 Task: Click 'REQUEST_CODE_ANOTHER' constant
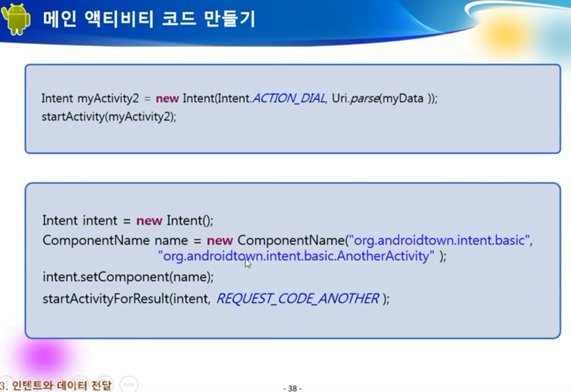(x=298, y=299)
